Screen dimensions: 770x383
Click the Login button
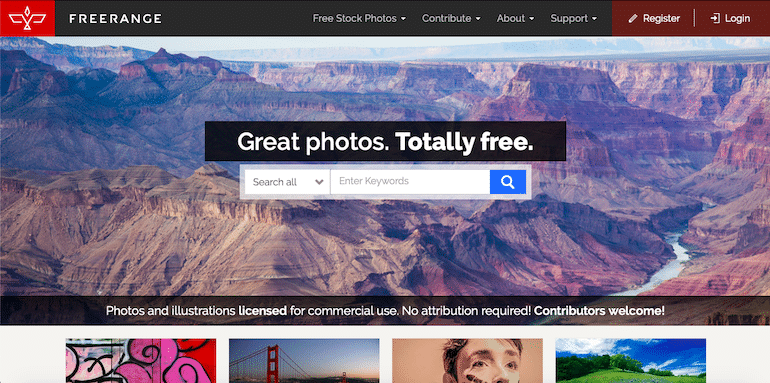pos(730,18)
